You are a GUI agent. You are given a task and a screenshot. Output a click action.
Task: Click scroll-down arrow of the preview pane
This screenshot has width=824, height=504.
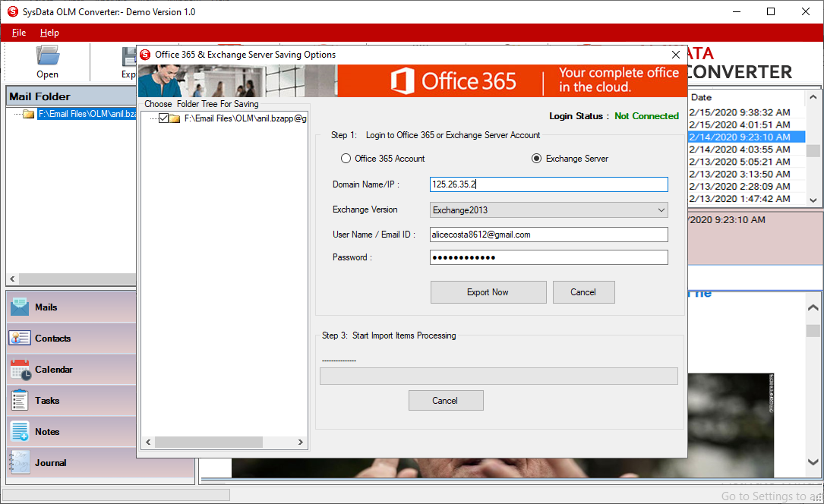[x=813, y=462]
